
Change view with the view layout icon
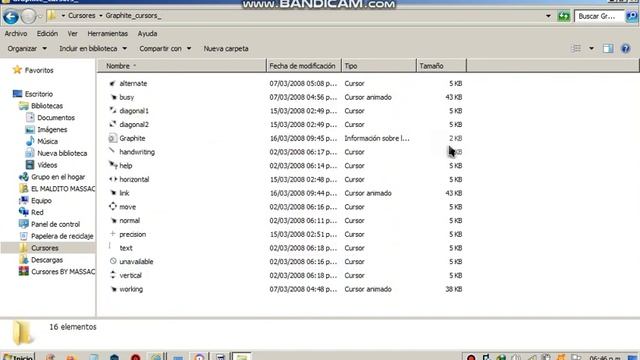click(576, 49)
